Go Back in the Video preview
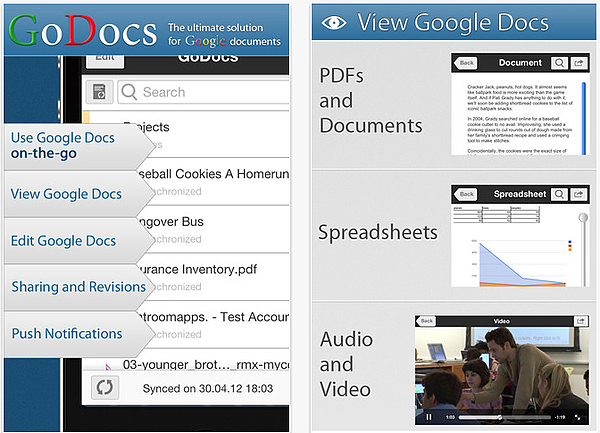600x433 pixels. (426, 321)
